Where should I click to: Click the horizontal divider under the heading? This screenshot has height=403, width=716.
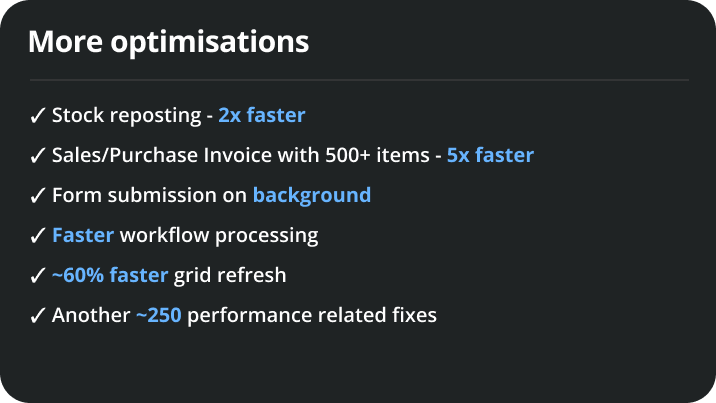point(359,80)
